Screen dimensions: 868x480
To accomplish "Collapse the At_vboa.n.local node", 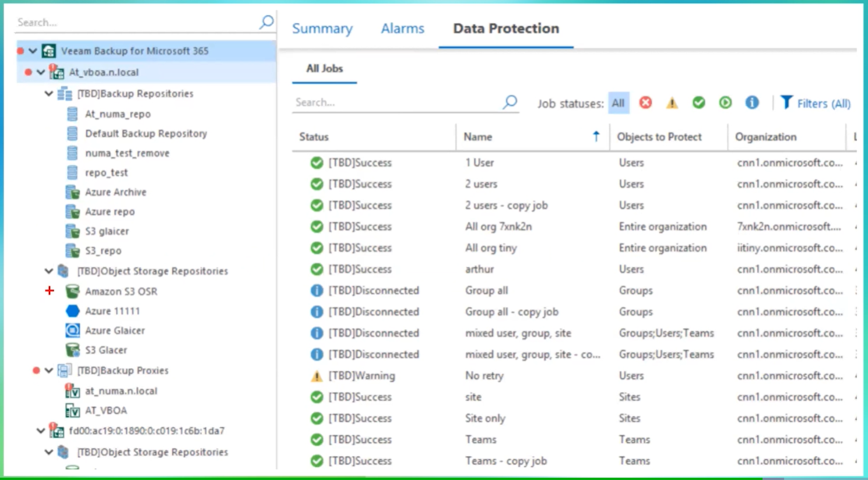I will point(41,72).
